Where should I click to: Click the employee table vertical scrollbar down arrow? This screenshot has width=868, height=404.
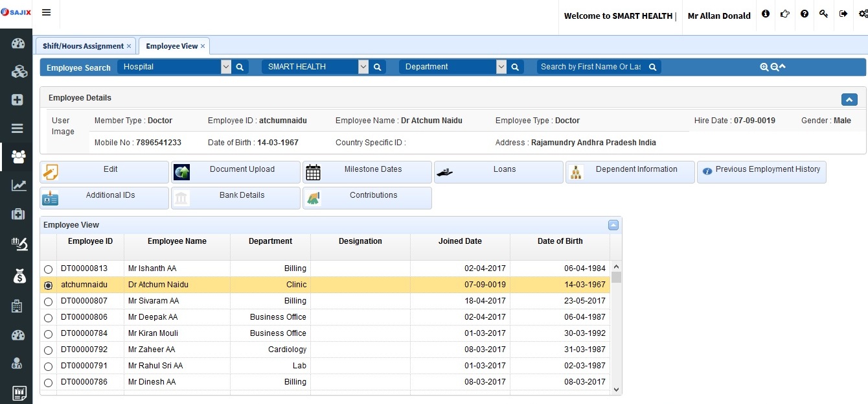tap(616, 390)
